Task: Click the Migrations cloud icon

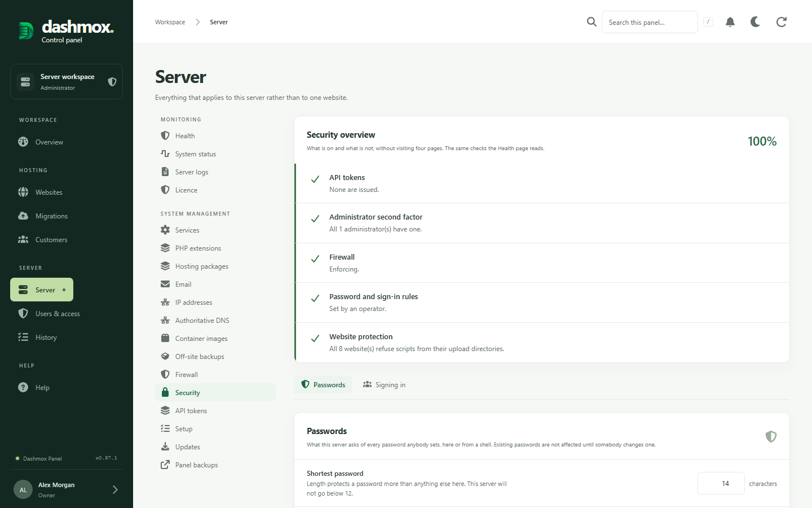Action: coord(23,216)
